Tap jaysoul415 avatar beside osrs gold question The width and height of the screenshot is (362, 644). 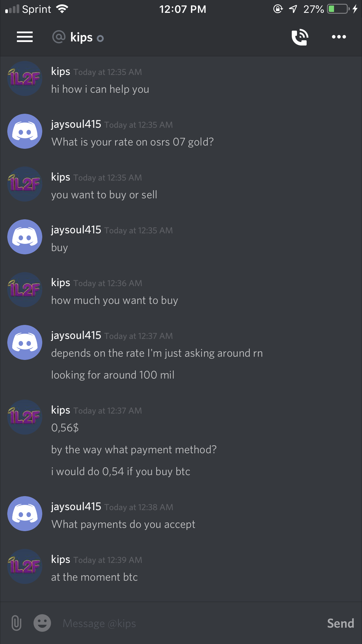(25, 131)
